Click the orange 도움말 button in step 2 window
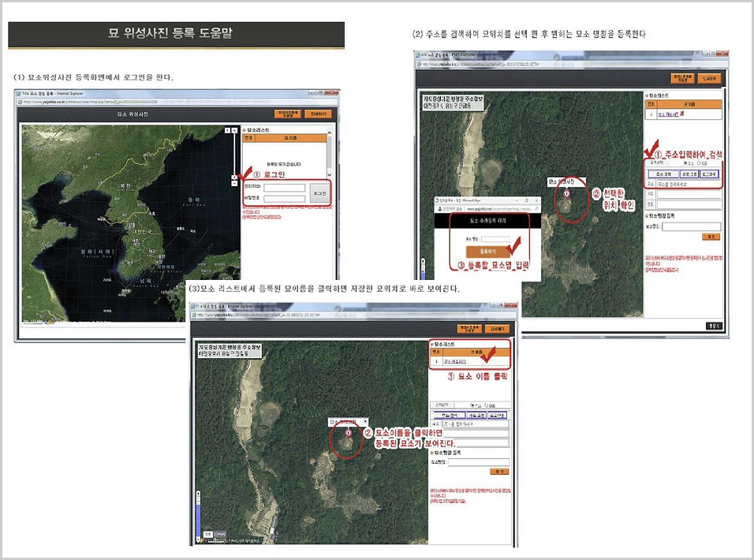The width and height of the screenshot is (754, 560). coord(683,78)
